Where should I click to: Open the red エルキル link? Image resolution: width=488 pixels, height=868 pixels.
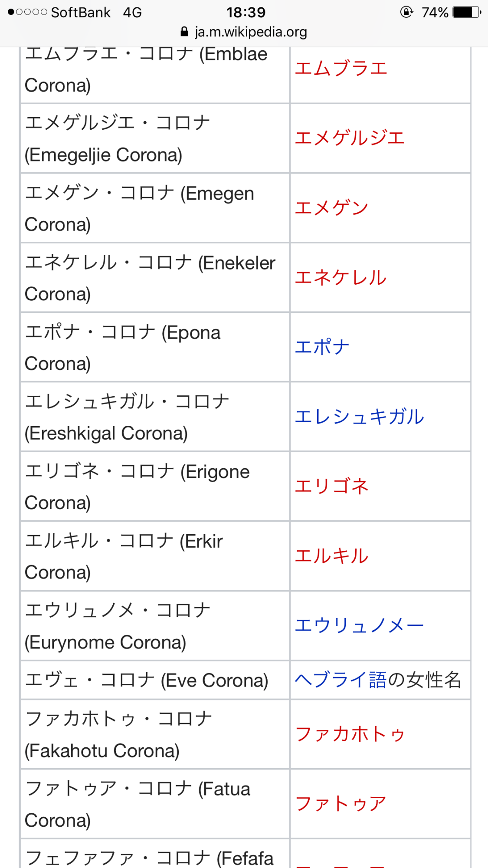pos(331,556)
